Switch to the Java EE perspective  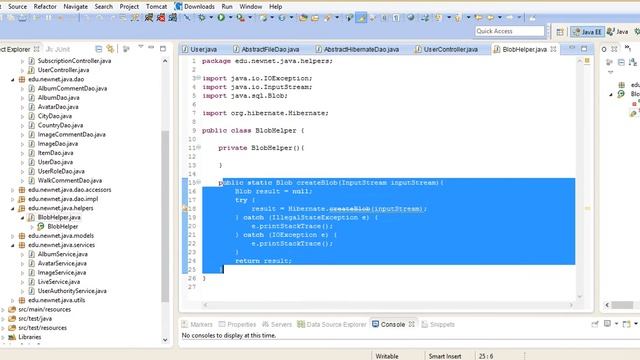587,31
